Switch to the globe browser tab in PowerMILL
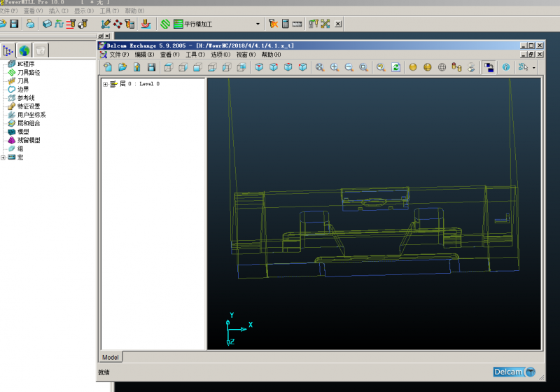 [x=24, y=50]
